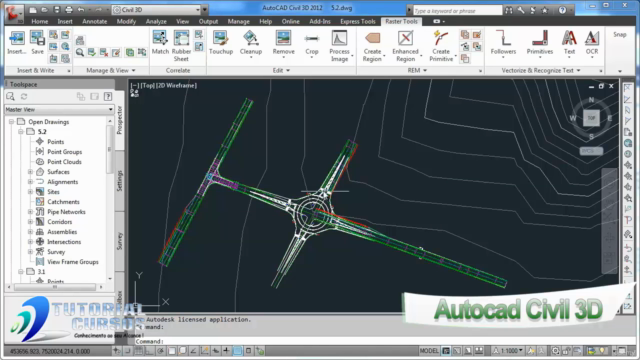
Task: Toggle the MODEL space button
Action: pyautogui.click(x=429, y=351)
